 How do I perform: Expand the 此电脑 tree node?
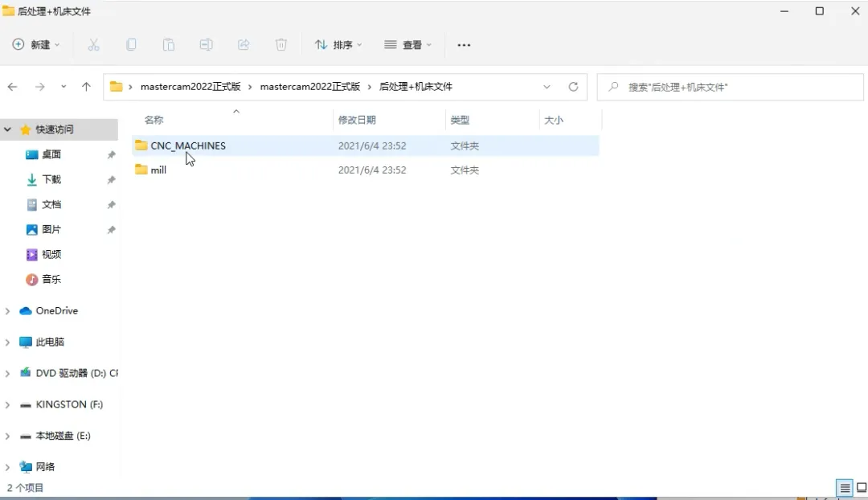coord(8,342)
